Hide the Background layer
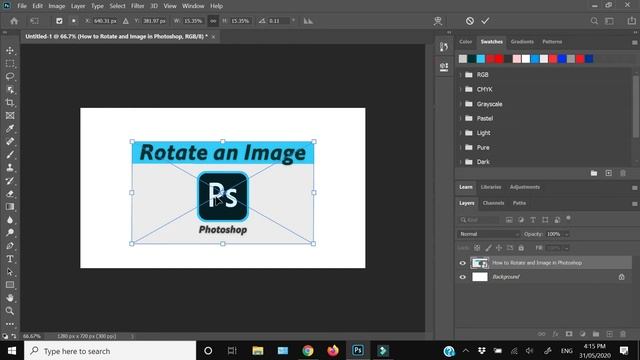This screenshot has height=360, width=640. [x=462, y=277]
